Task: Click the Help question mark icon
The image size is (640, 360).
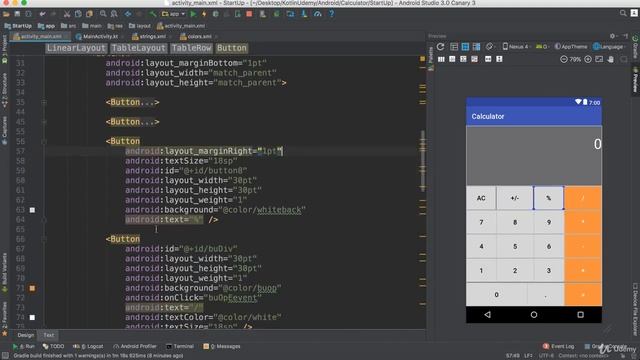Action: 331,14
